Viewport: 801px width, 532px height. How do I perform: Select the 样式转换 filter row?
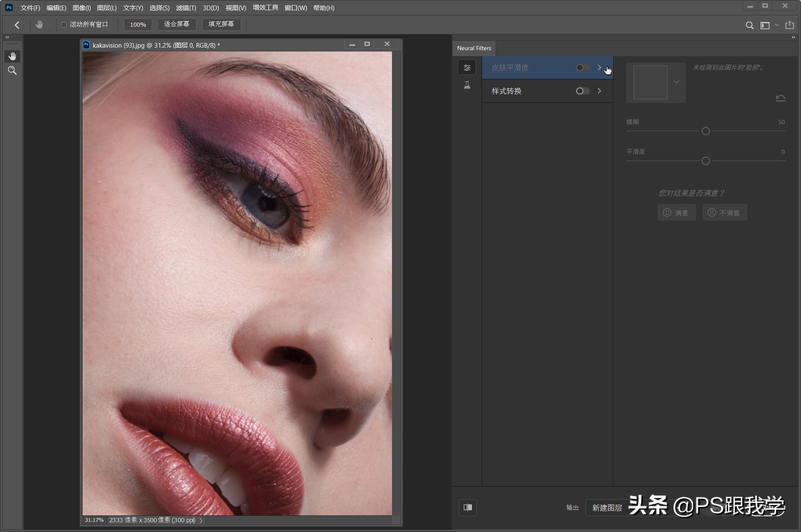[x=547, y=91]
